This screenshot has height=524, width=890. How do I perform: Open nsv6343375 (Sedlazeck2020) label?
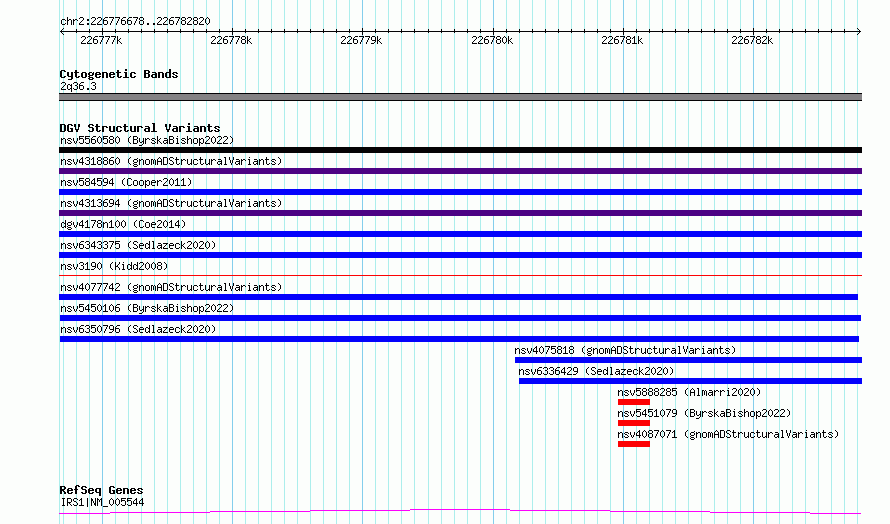[138, 245]
